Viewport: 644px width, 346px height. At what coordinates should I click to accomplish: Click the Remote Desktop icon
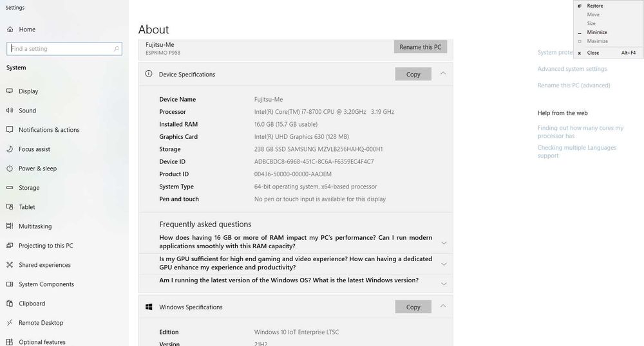pos(10,322)
